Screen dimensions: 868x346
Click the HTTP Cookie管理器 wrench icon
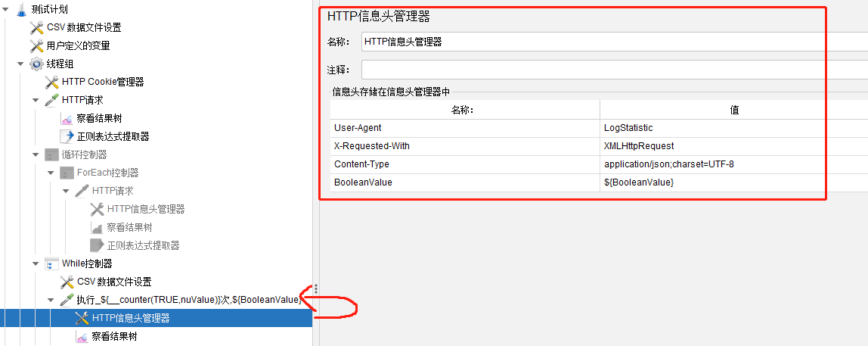pos(52,82)
